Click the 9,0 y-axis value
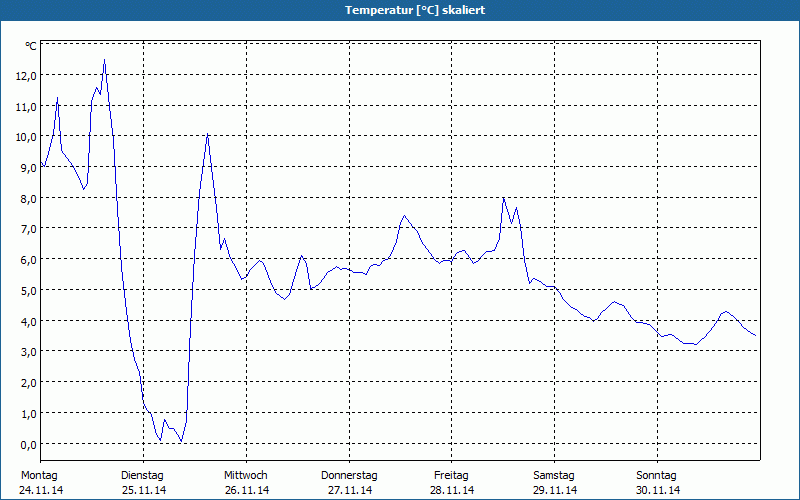The image size is (800, 500). (29, 168)
